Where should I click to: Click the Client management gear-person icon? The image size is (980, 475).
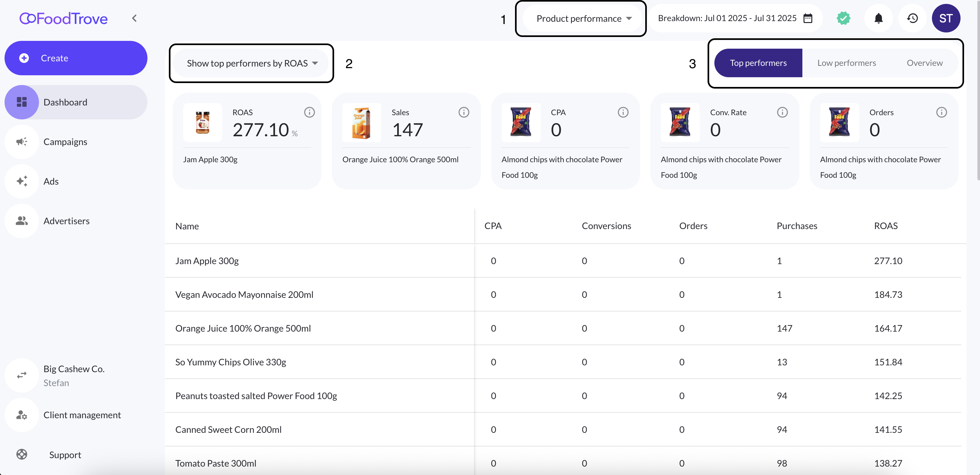click(x=22, y=415)
